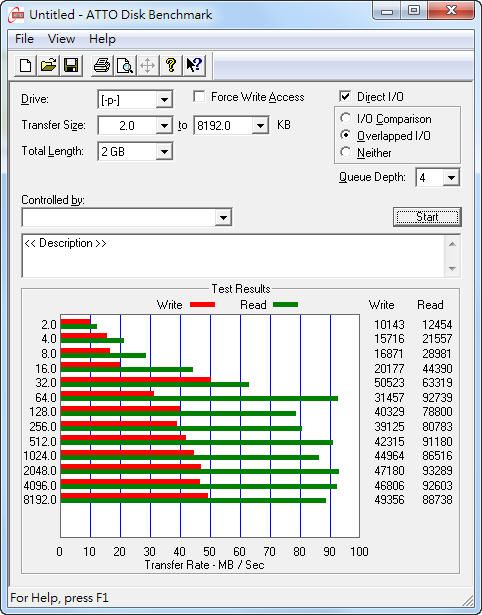Click the Read value 12454
The image size is (482, 615).
pos(437,325)
